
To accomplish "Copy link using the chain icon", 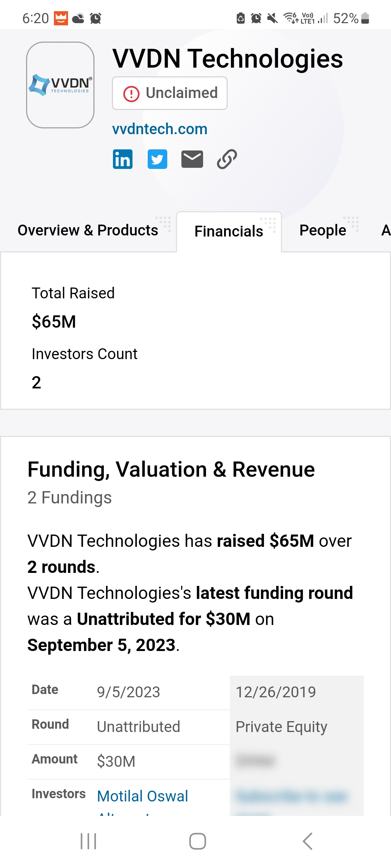I will pos(227,159).
